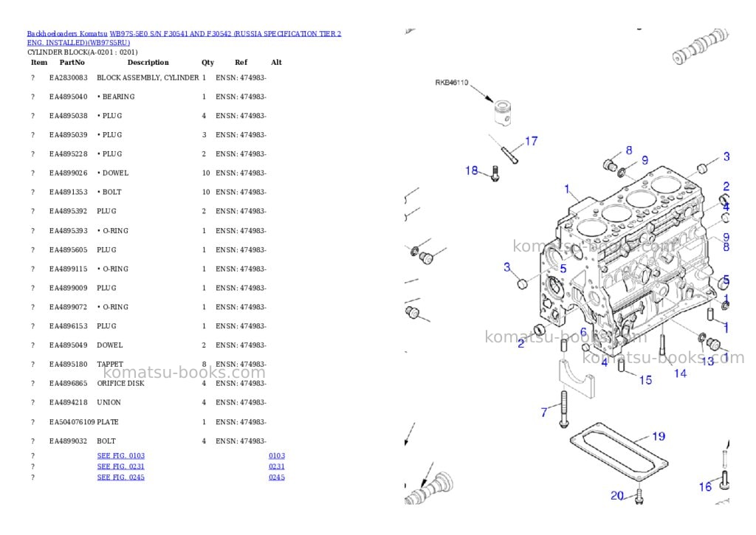The width and height of the screenshot is (756, 535).
Task: Click the CYLINDER BLOCK(A-0201 : 0201) title
Action: tap(83, 52)
